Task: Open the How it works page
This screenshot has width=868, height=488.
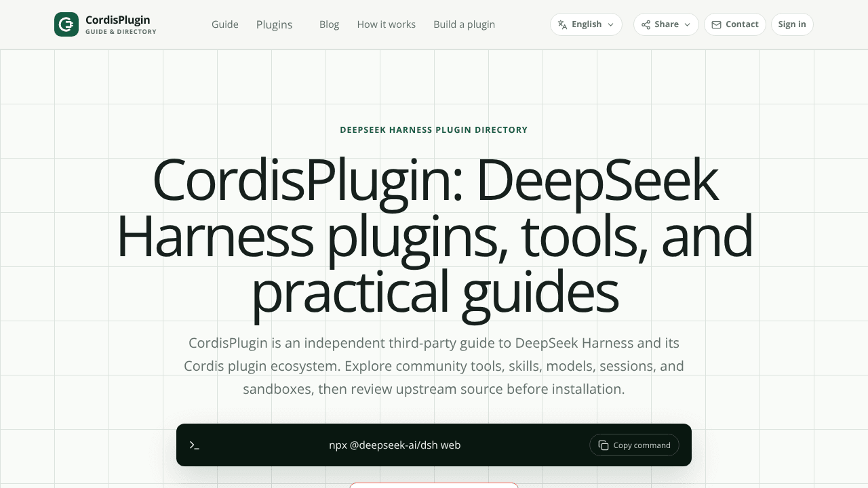Action: click(387, 24)
